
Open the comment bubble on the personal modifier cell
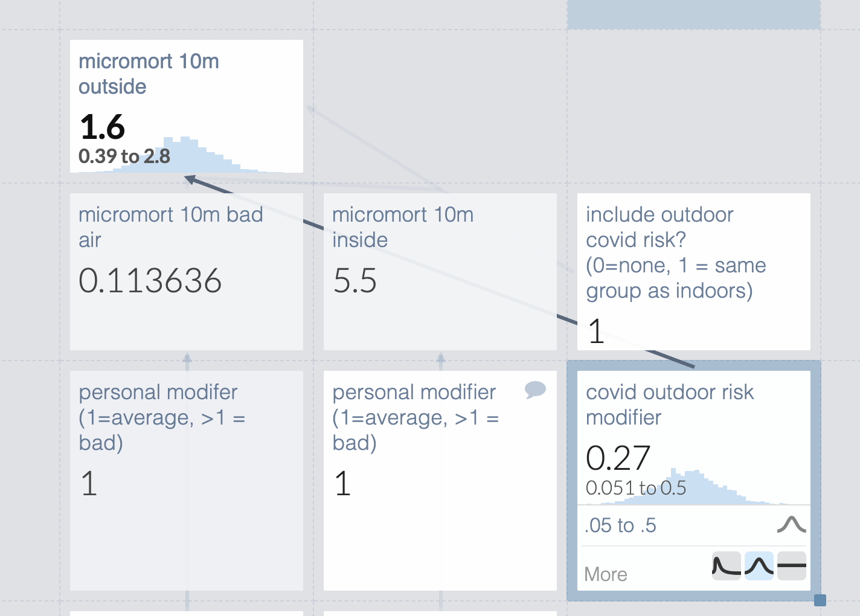coord(535,390)
